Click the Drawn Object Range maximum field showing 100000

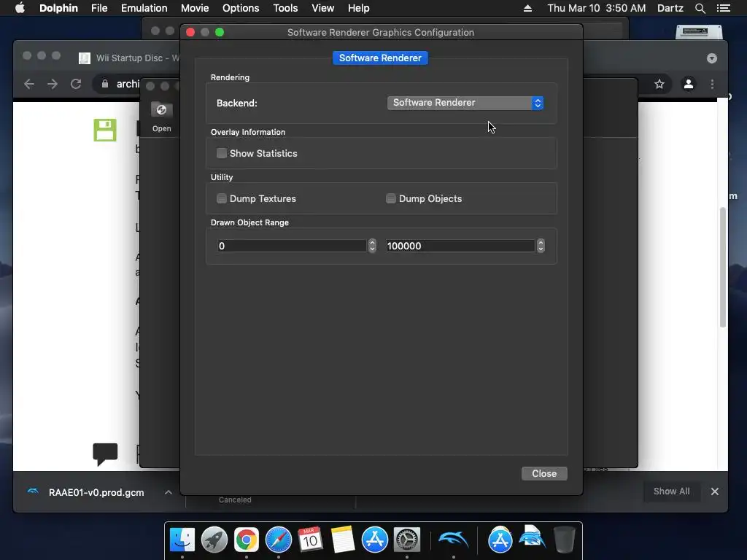tap(460, 246)
